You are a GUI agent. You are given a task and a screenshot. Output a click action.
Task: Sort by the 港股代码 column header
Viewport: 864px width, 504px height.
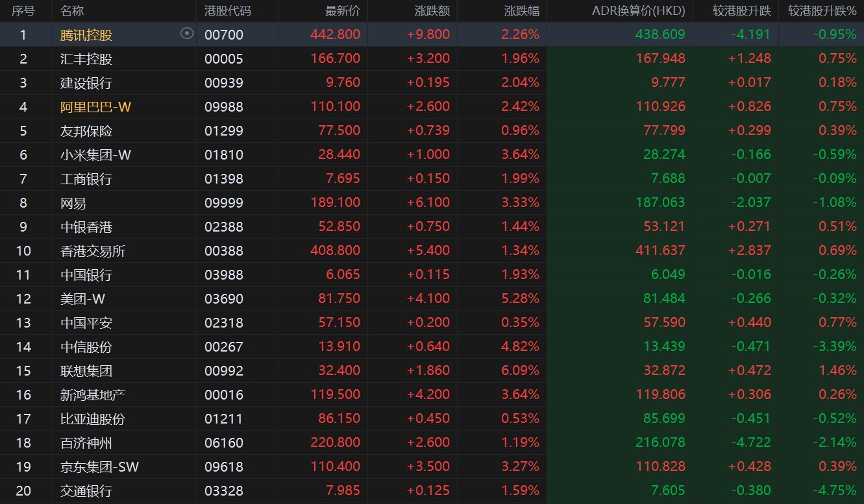point(227,11)
